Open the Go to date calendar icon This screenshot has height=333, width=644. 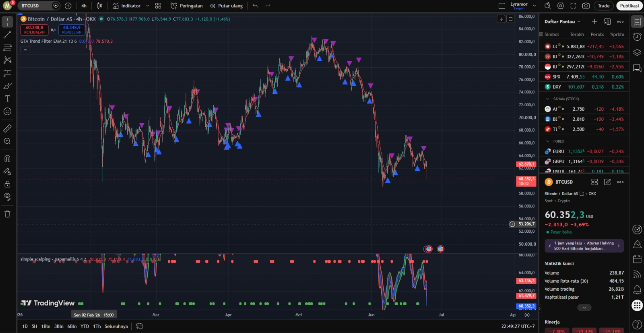pyautogui.click(x=139, y=326)
